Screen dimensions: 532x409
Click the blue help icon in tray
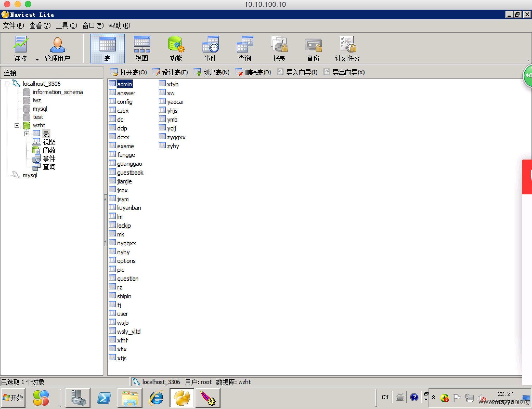tap(414, 397)
